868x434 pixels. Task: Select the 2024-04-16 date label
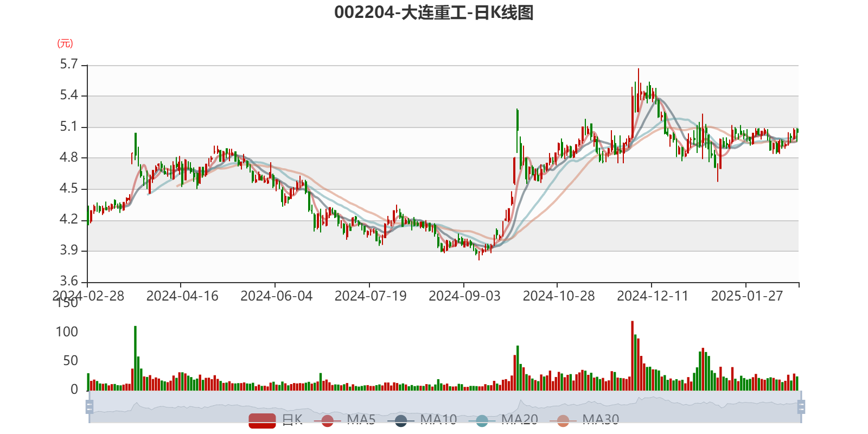click(x=182, y=296)
